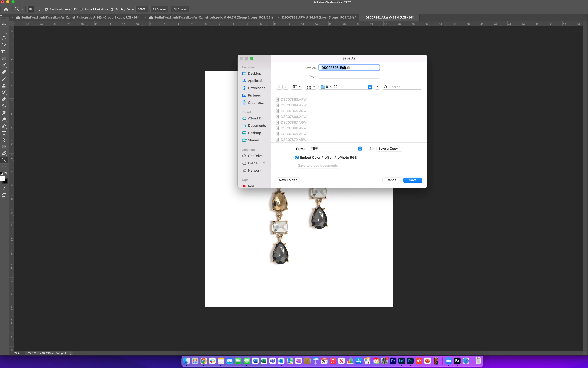Image resolution: width=588 pixels, height=368 pixels.
Task: Enable Zoom All Windows checkbox
Action: tap(81, 9)
